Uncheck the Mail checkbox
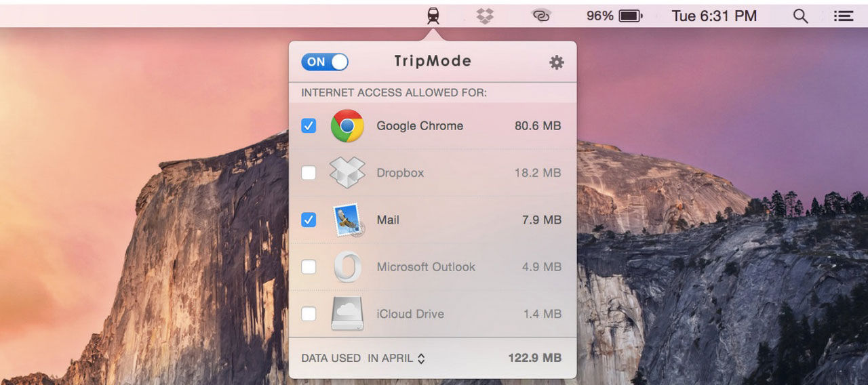The width and height of the screenshot is (868, 385). click(x=309, y=220)
